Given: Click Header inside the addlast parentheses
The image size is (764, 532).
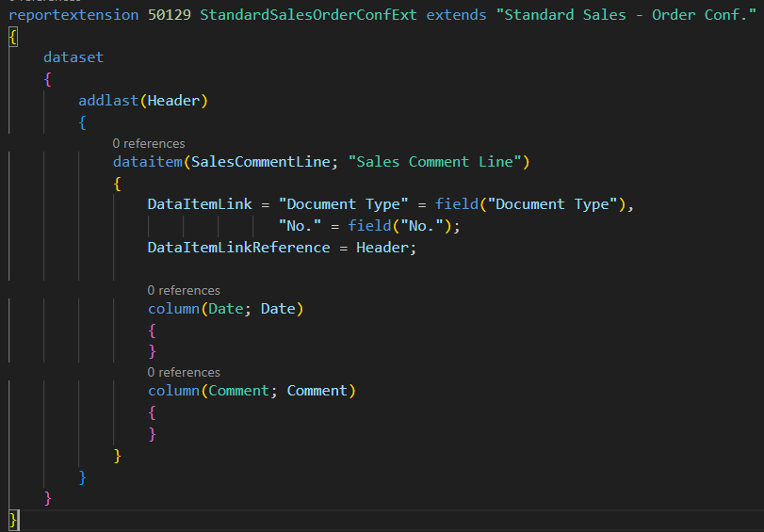Looking at the screenshot, I should [173, 101].
